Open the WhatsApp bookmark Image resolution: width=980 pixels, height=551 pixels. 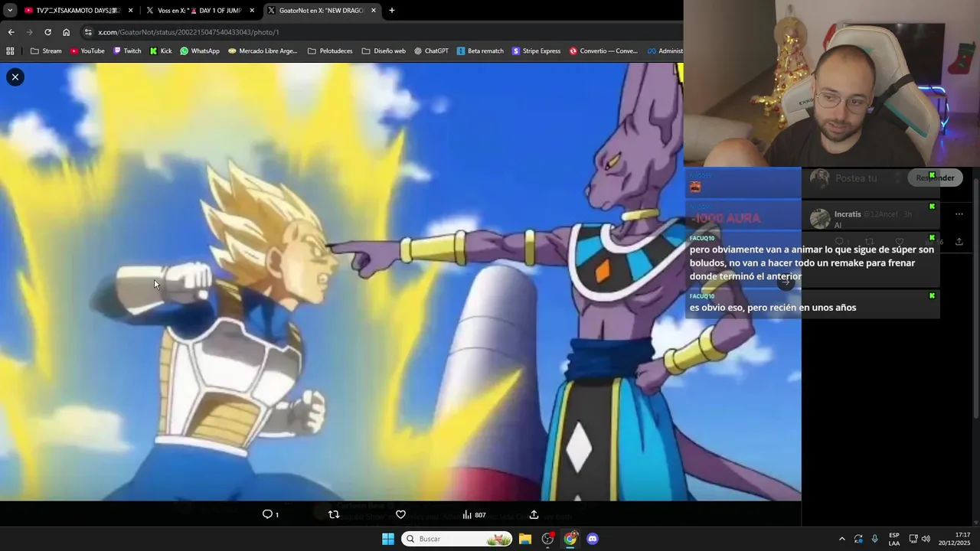click(x=200, y=51)
